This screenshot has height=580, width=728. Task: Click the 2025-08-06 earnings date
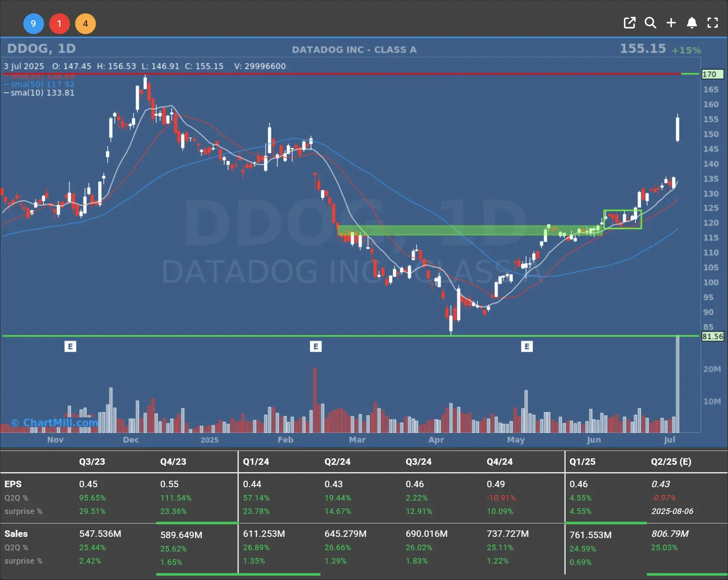pos(672,511)
